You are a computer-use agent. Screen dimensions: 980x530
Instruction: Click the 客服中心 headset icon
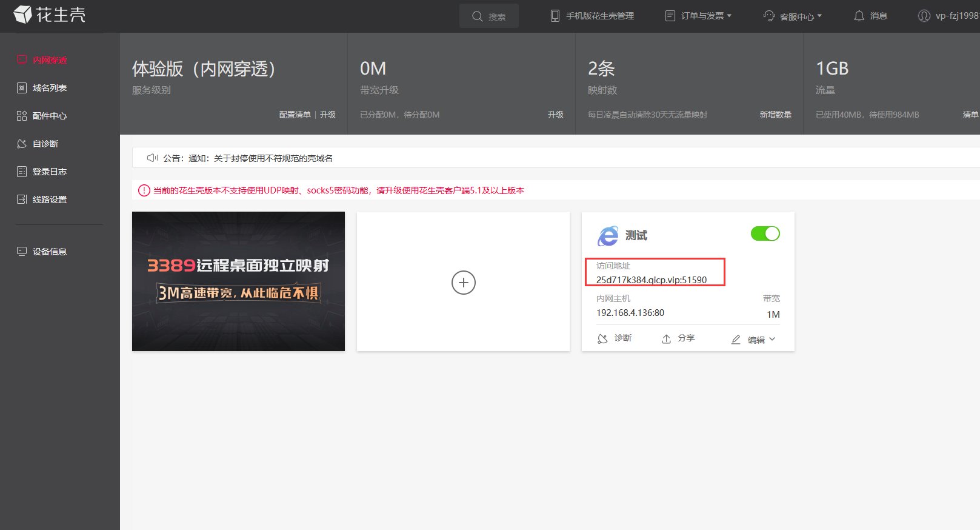[769, 16]
